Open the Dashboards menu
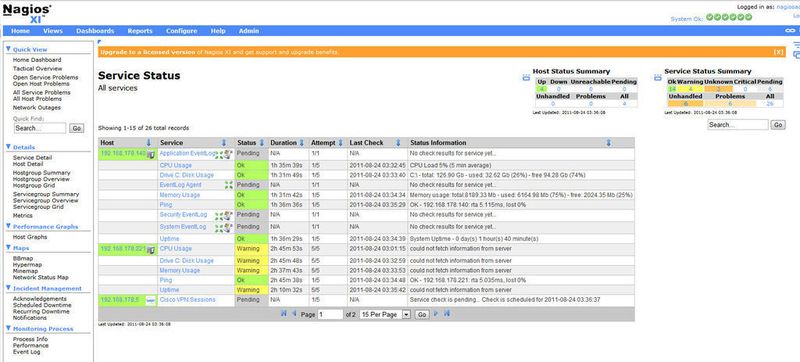This screenshot has height=362, width=800. 95,31
